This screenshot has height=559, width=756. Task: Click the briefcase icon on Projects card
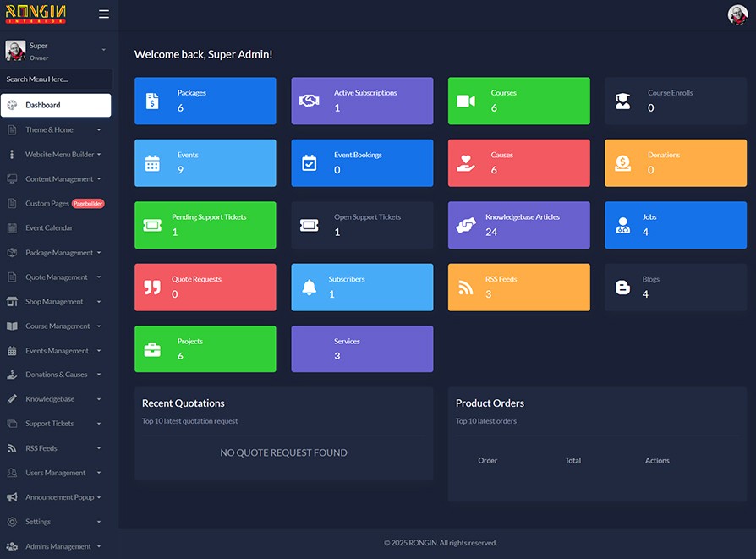point(152,349)
